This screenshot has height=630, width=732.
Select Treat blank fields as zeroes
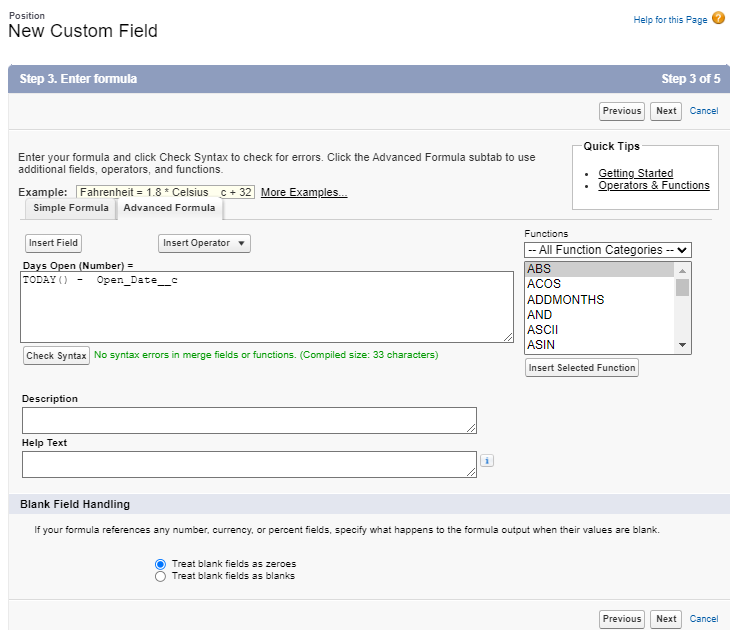[161, 564]
